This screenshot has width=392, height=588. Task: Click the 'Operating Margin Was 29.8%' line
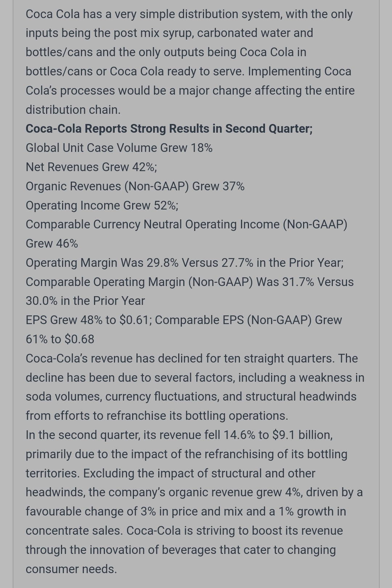[x=184, y=263]
